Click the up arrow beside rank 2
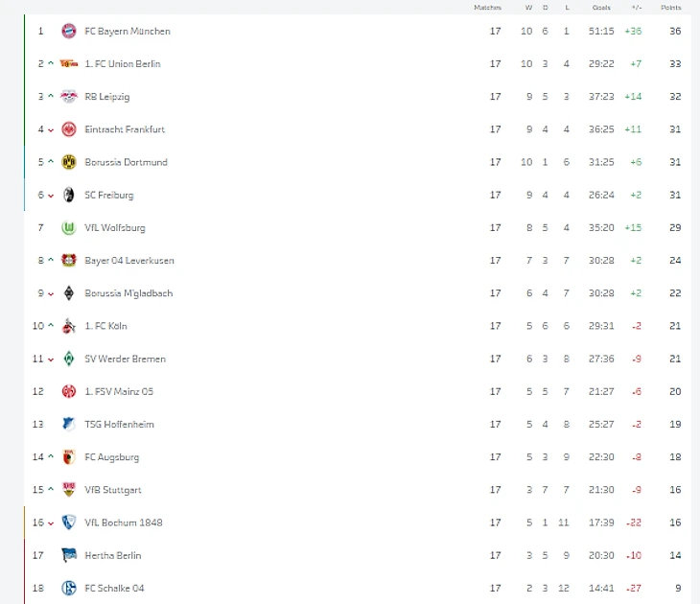700x604 pixels. coord(51,63)
